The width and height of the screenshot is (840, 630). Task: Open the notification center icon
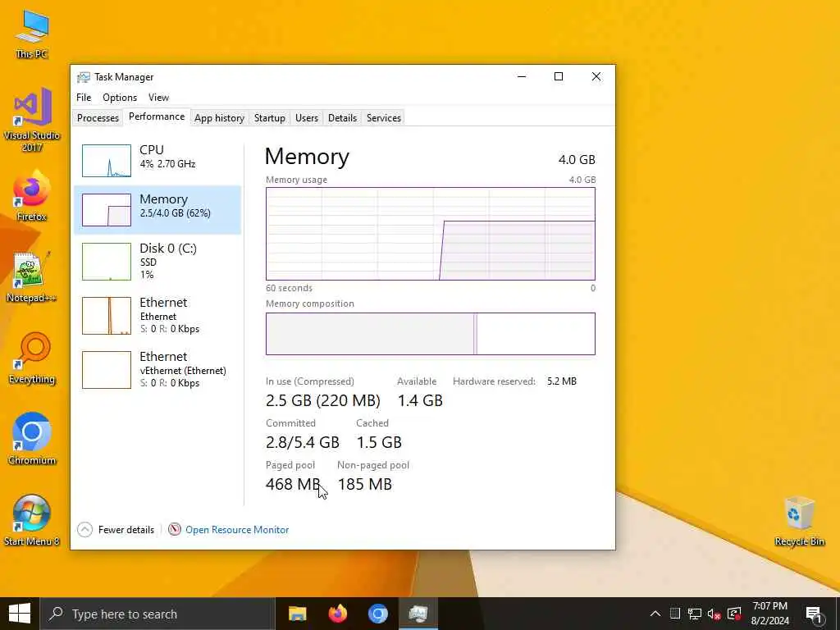click(815, 614)
